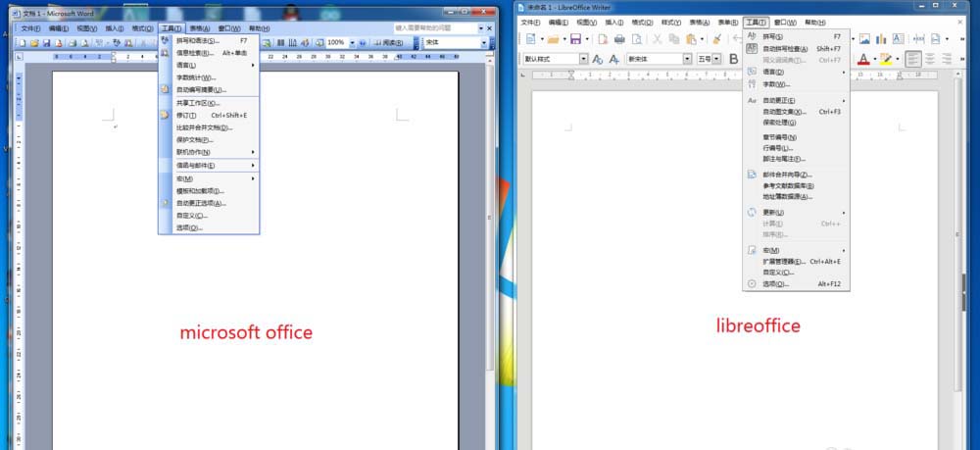
Task: Click Update Style icon in LibreOffice
Action: (x=598, y=60)
